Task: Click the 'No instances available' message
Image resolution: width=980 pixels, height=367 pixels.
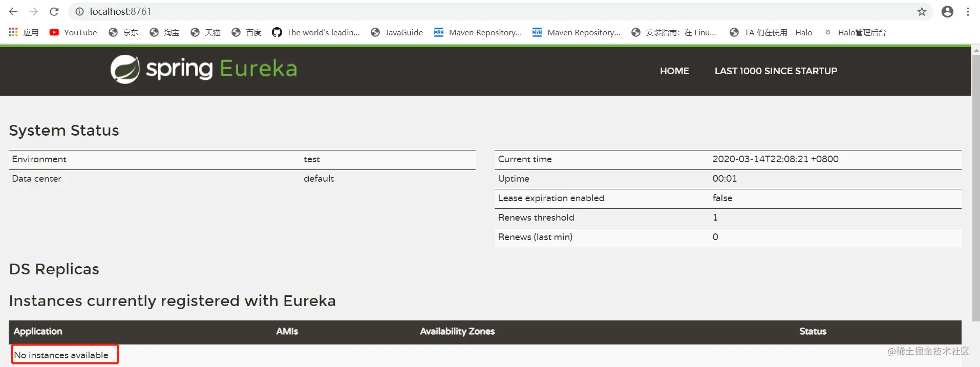Action: (x=61, y=355)
